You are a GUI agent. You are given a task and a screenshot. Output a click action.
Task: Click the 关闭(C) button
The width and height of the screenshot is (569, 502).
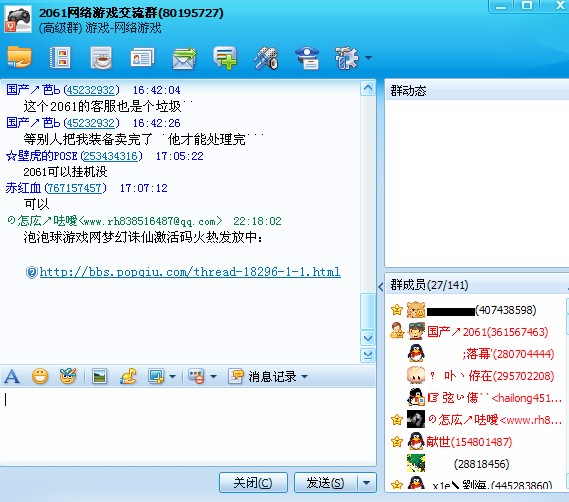click(253, 483)
